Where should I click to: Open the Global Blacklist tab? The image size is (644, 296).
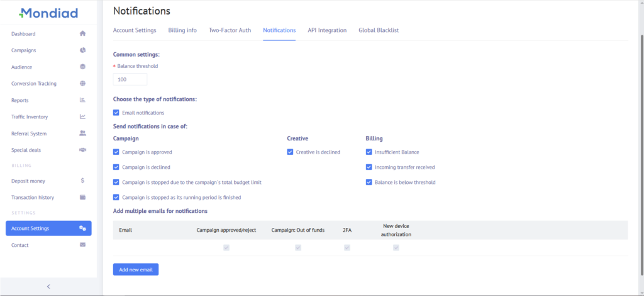pyautogui.click(x=379, y=30)
